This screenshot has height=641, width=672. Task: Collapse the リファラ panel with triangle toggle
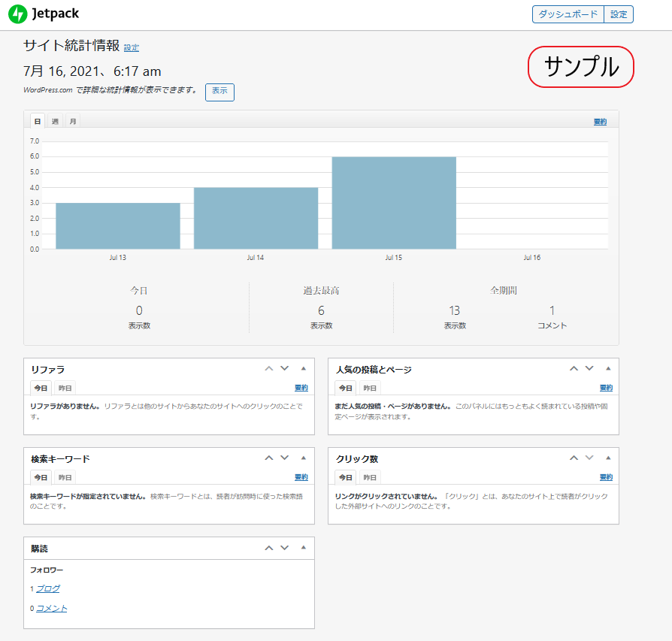tap(304, 368)
